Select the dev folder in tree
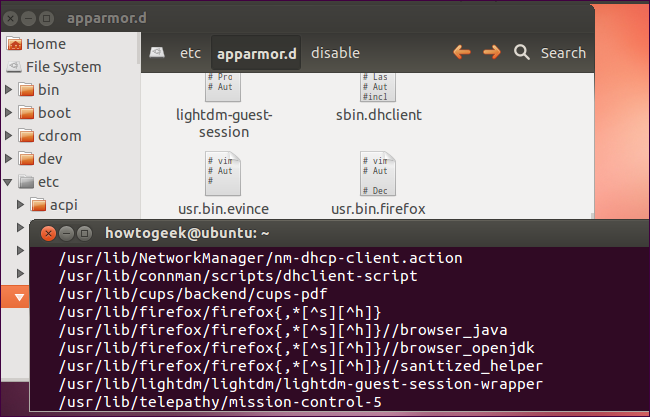This screenshot has height=417, width=650. pos(50,159)
